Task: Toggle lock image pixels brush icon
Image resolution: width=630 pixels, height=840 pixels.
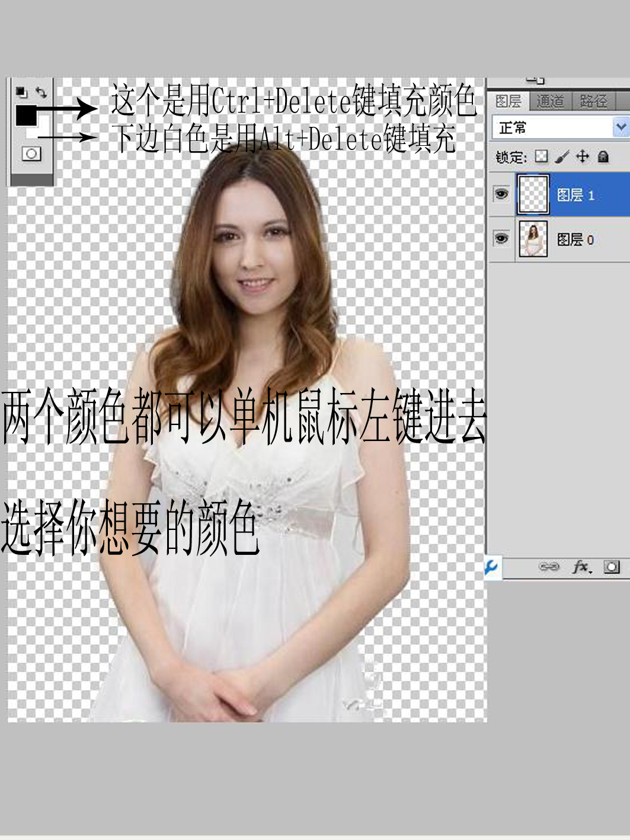Action: [562, 156]
